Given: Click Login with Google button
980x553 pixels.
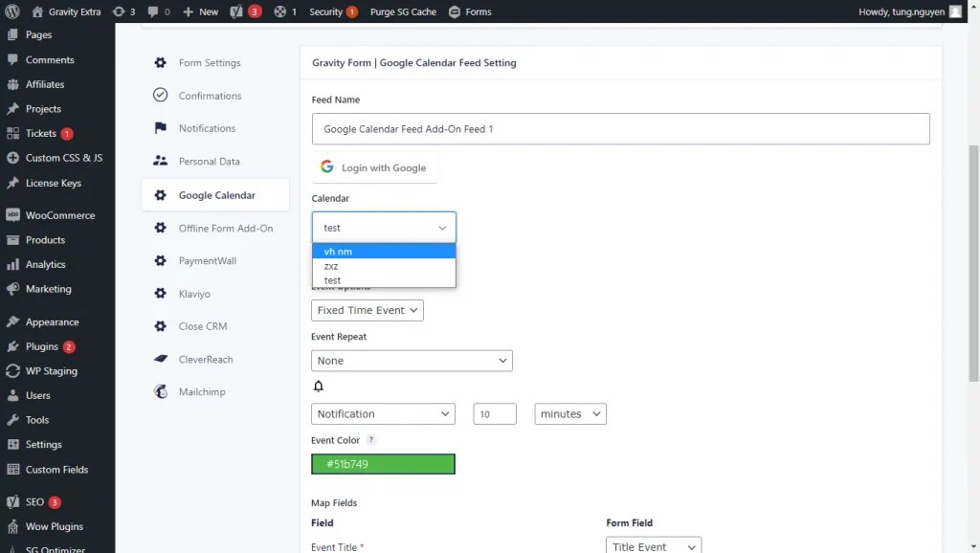Looking at the screenshot, I should [374, 167].
